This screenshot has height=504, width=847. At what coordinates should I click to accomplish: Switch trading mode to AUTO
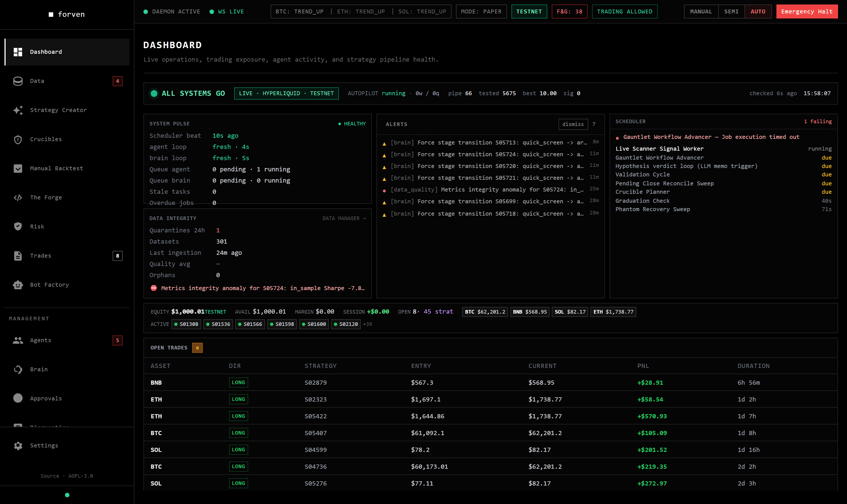coord(758,11)
